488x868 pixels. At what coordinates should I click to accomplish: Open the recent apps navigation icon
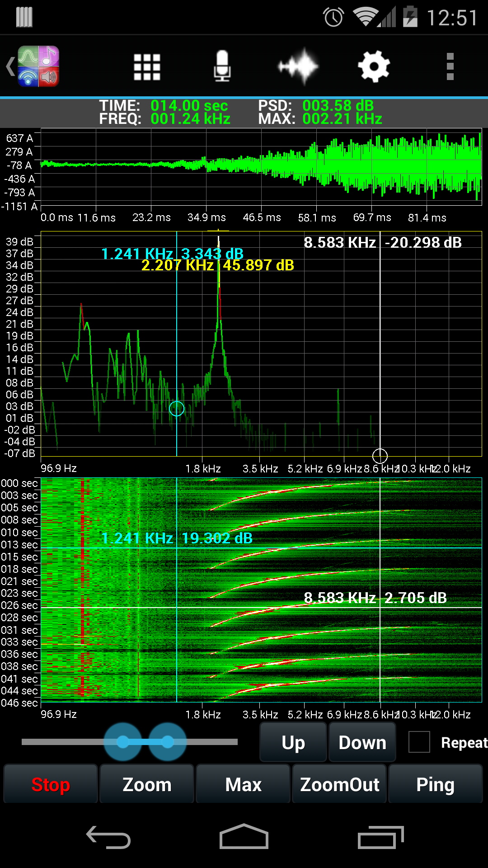[x=380, y=837]
